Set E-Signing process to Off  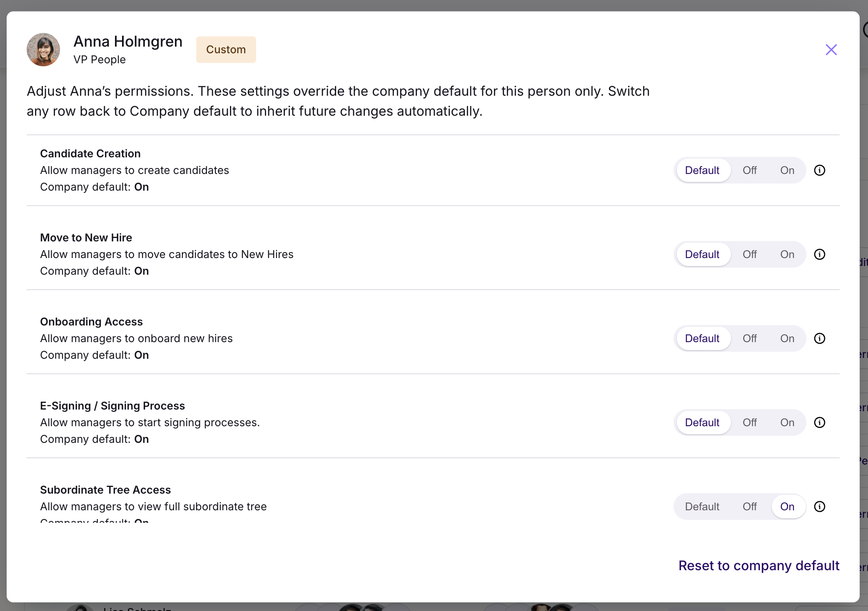[x=749, y=422]
